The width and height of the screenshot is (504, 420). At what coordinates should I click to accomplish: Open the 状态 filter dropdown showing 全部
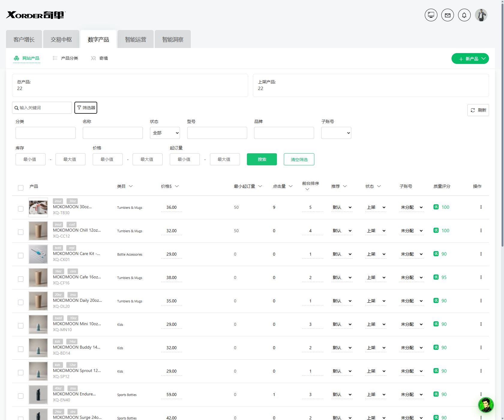pyautogui.click(x=165, y=133)
